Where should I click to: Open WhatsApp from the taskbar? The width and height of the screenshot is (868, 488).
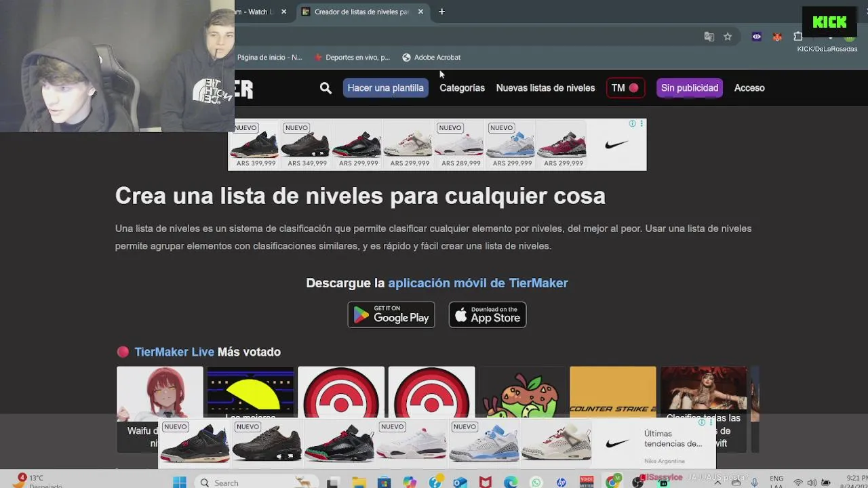click(x=536, y=483)
